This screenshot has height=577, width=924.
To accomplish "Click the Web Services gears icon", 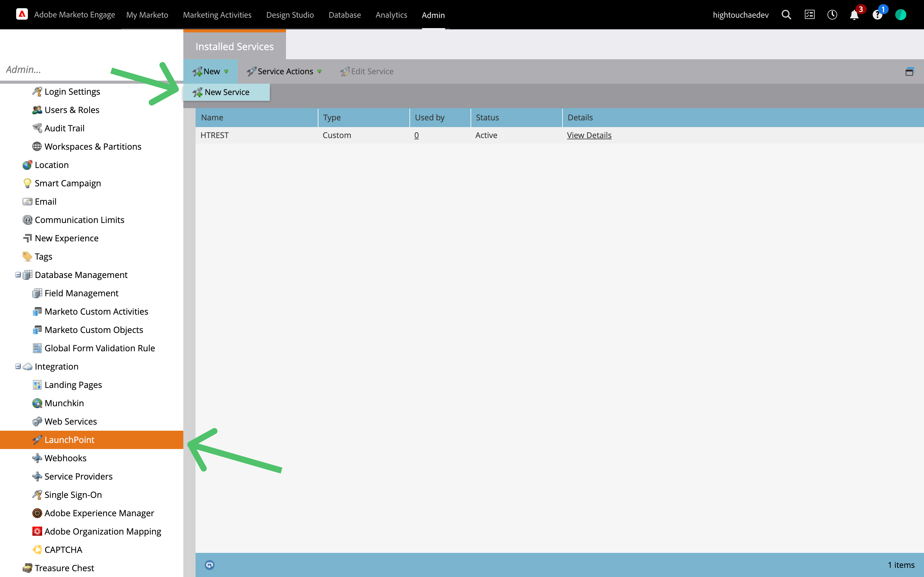I will click(x=37, y=421).
